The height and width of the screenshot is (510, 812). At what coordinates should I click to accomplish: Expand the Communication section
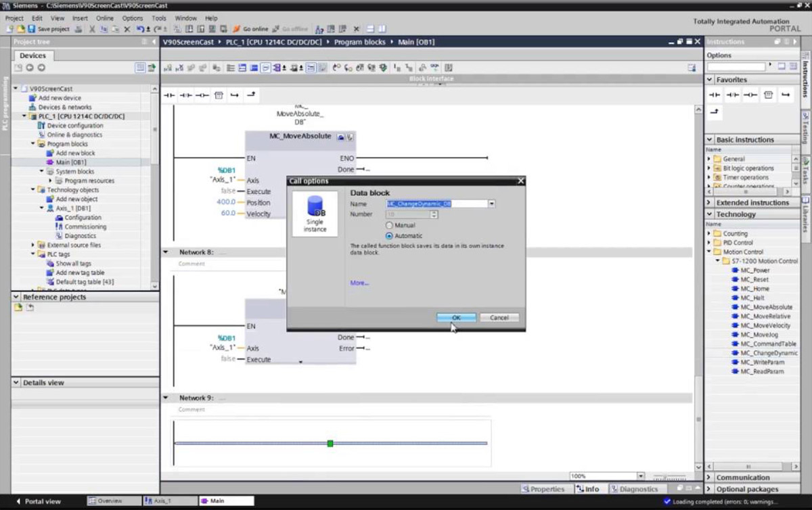pos(710,478)
